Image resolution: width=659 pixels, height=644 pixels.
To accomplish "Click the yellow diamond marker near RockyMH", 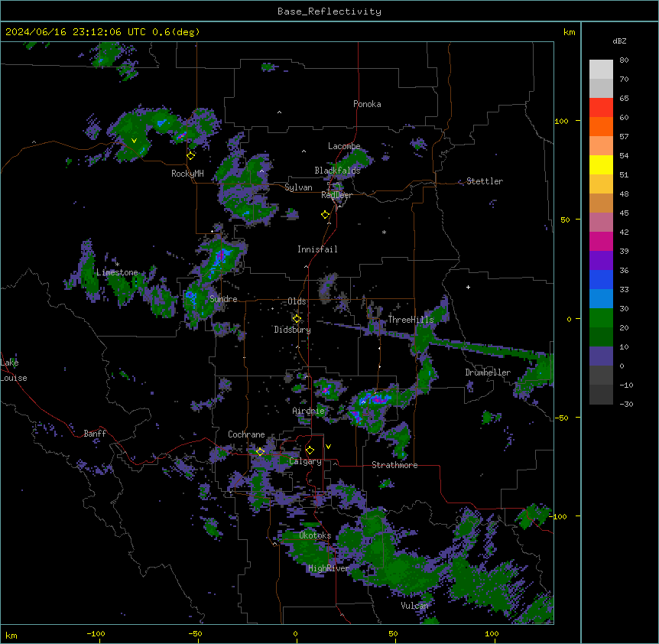I will coord(191,155).
